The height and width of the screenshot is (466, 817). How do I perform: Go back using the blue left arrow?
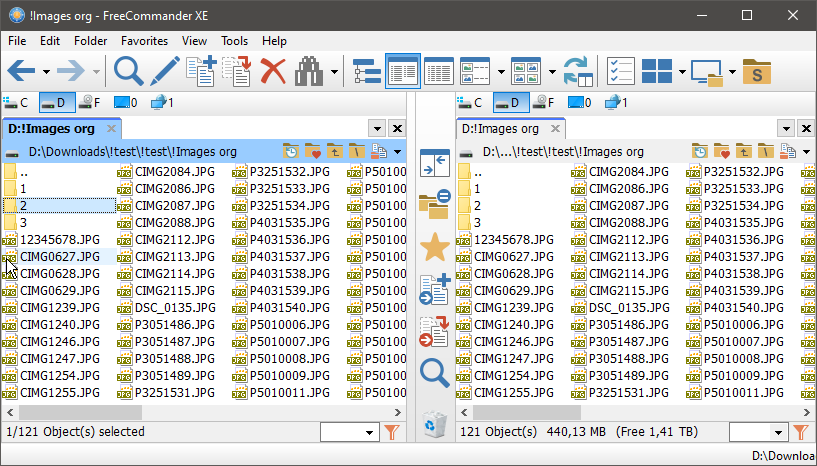click(21, 71)
